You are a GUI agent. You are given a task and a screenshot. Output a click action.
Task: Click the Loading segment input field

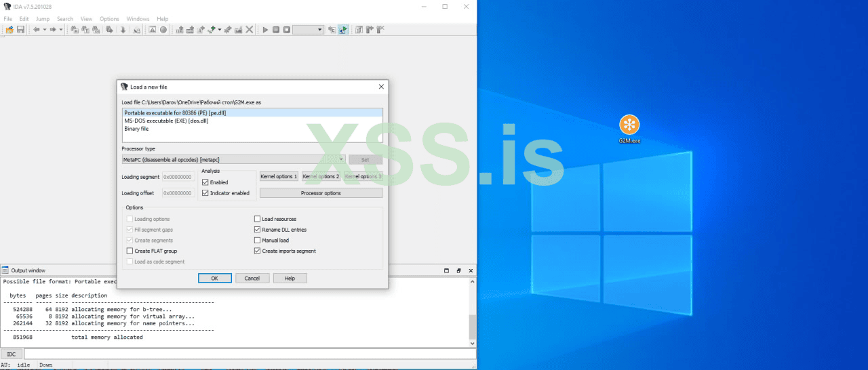tap(178, 177)
